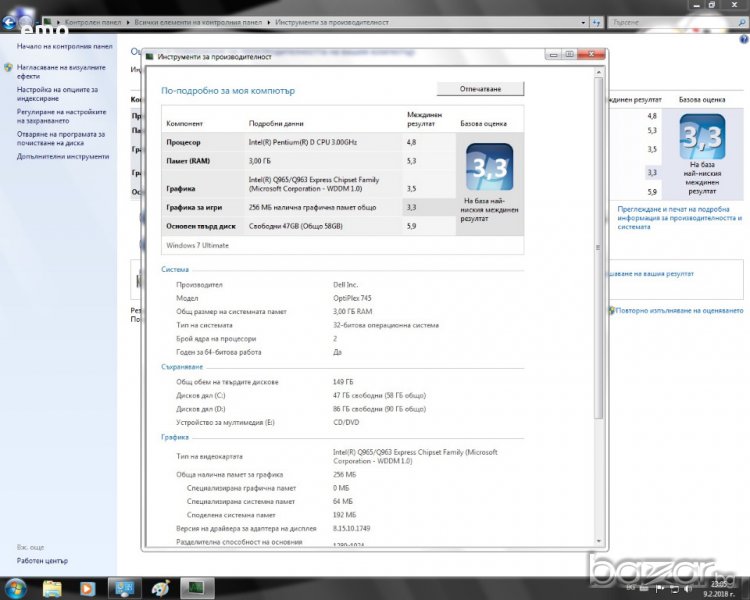This screenshot has height=600, width=750.
Task: Click the dialog title bar performance icon
Action: pyautogui.click(x=150, y=56)
